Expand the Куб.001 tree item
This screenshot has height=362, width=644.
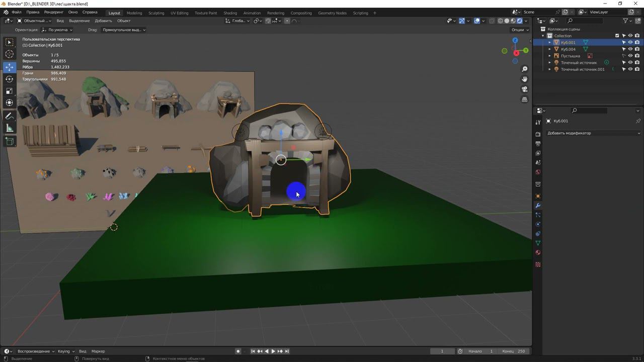(549, 43)
